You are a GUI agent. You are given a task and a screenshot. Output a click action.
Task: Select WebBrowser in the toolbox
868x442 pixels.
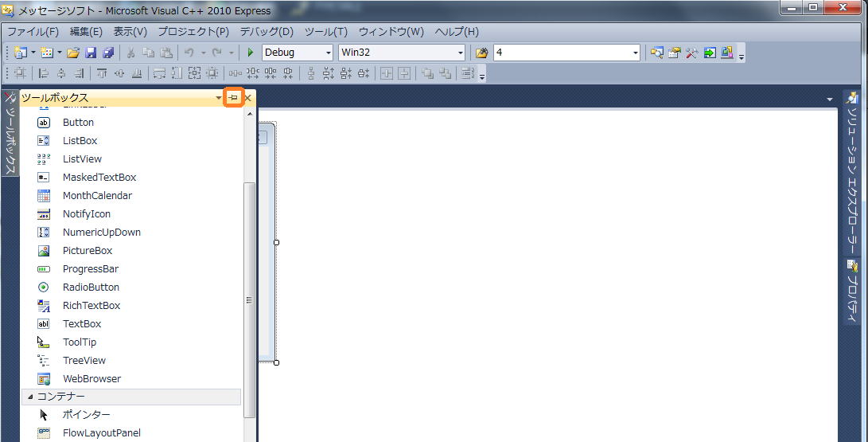pos(130,378)
